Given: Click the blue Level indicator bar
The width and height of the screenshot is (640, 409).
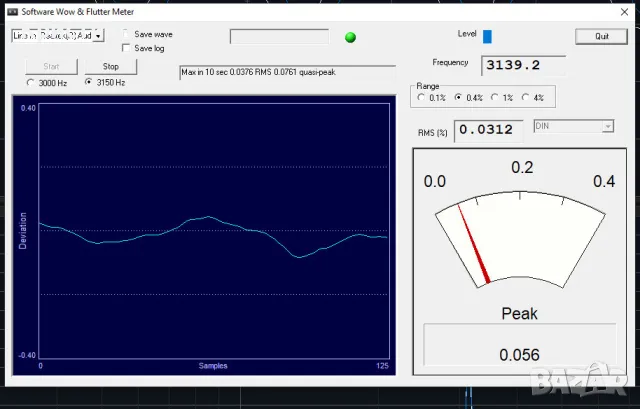Looking at the screenshot, I should click(488, 37).
